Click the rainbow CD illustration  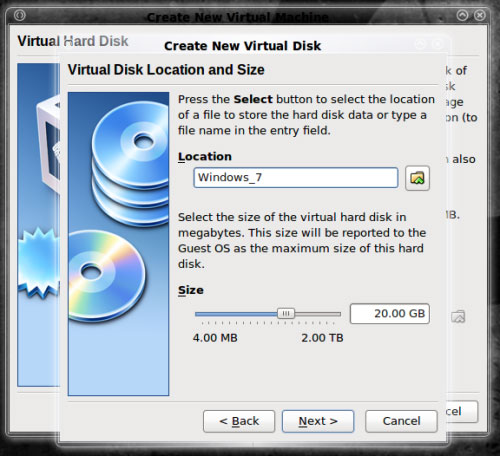point(106,276)
